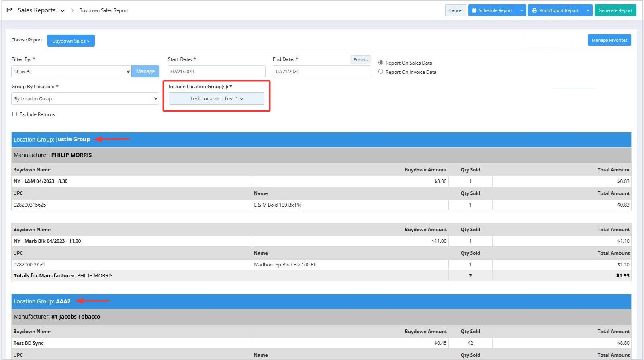Expand the Schedule Report dropdown arrow
The height and width of the screenshot is (360, 644).
(x=521, y=10)
